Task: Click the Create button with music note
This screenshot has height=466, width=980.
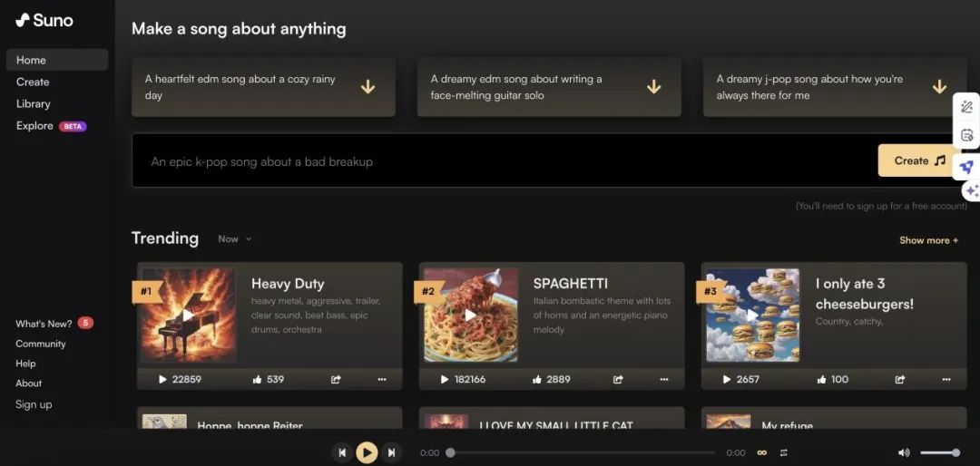Action: coord(919,160)
